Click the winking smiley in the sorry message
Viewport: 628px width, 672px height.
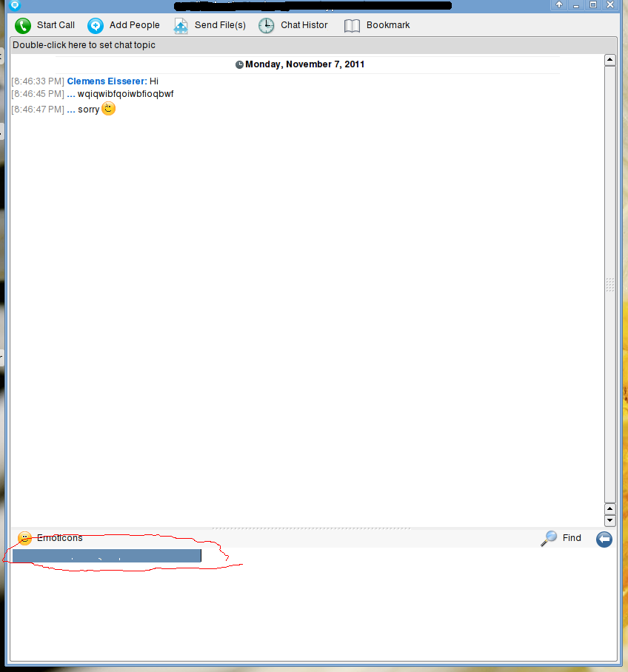pyautogui.click(x=109, y=109)
